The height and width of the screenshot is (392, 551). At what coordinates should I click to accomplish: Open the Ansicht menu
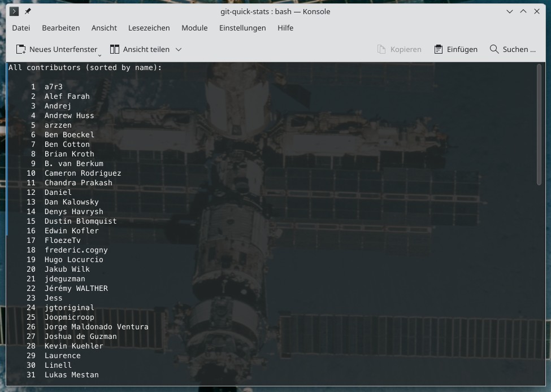click(x=104, y=28)
